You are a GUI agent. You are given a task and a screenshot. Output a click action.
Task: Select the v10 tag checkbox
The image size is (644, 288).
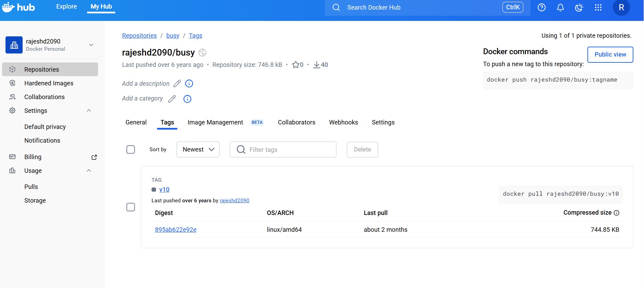(131, 207)
